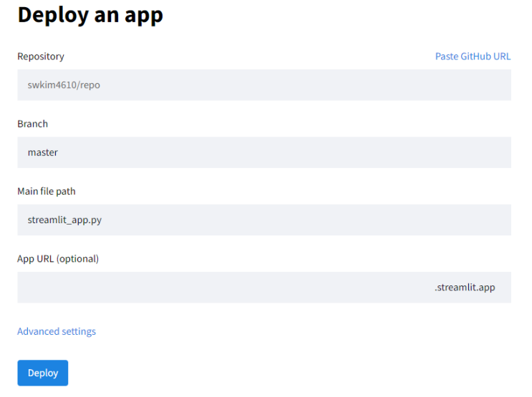The width and height of the screenshot is (532, 397).
Task: Click the Paste GitHub URL link
Action: click(x=473, y=57)
